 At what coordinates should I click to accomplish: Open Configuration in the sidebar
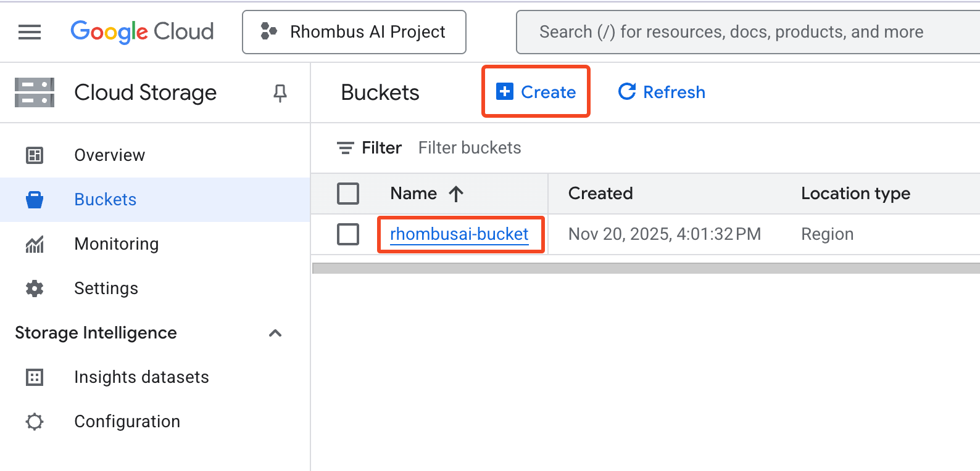pos(155,422)
